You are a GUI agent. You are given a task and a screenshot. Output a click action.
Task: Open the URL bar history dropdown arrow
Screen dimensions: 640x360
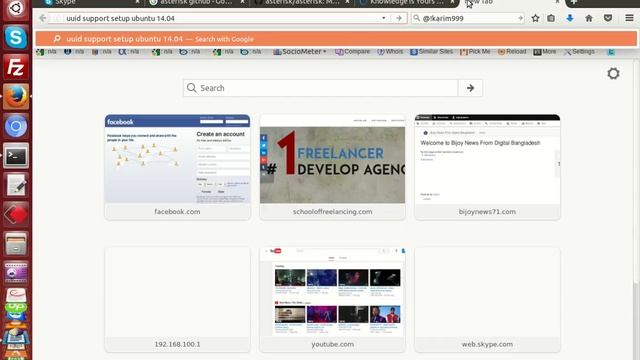click(384, 18)
